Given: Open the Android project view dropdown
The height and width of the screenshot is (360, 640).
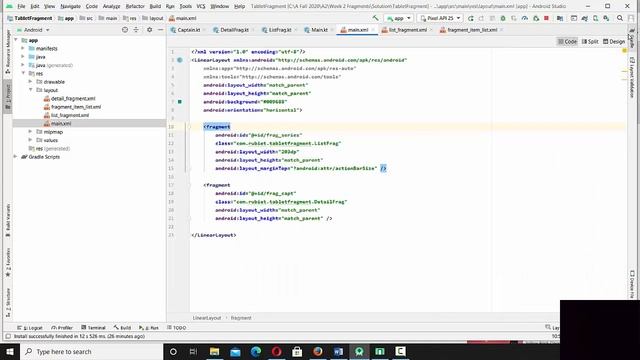Looking at the screenshot, I should tap(33, 30).
